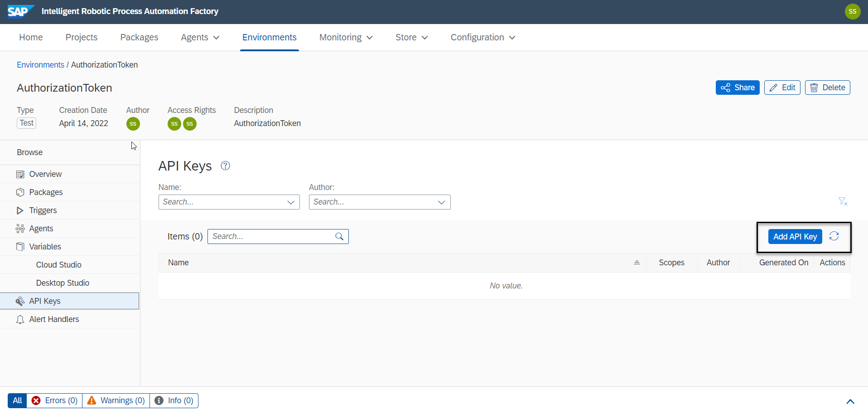Open Alert Handlers in sidebar
The image size is (868, 410).
click(x=70, y=319)
